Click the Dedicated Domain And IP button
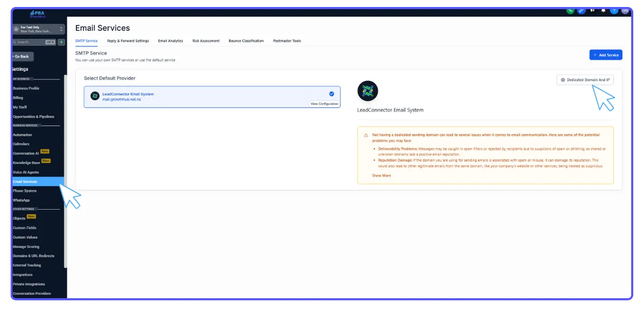Screen dimensions: 644x310 click(x=585, y=80)
